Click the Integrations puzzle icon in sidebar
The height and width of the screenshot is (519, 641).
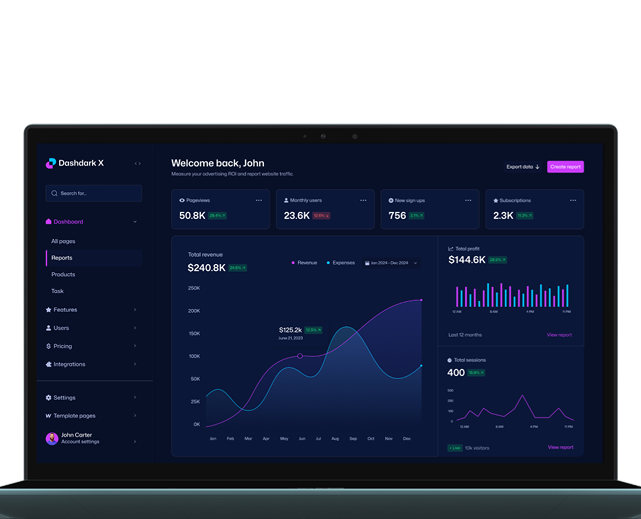pyautogui.click(x=49, y=364)
